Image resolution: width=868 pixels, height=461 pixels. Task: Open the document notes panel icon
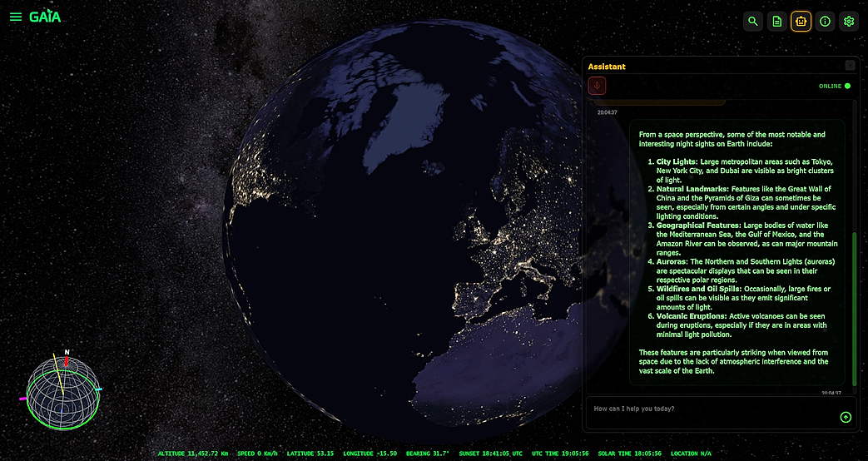pyautogui.click(x=777, y=22)
